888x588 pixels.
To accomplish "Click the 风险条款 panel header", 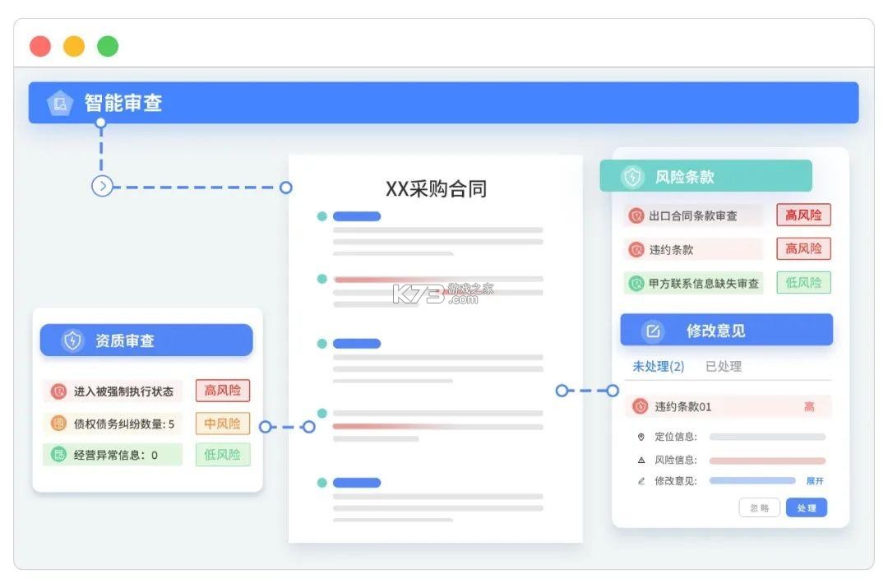I will click(x=705, y=176).
